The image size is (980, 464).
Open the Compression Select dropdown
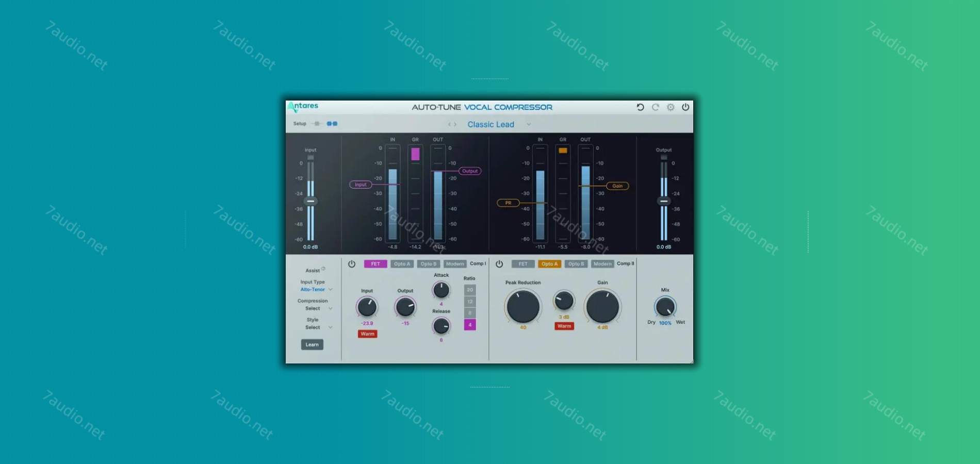[318, 309]
